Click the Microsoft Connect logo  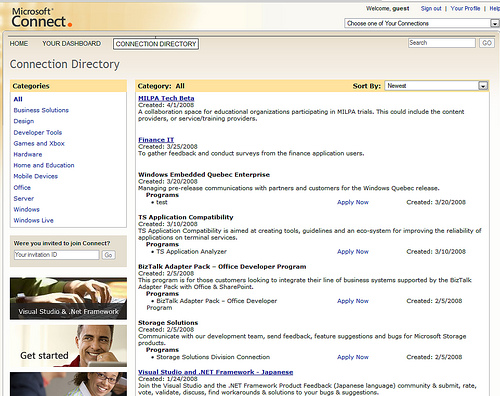pos(42,17)
